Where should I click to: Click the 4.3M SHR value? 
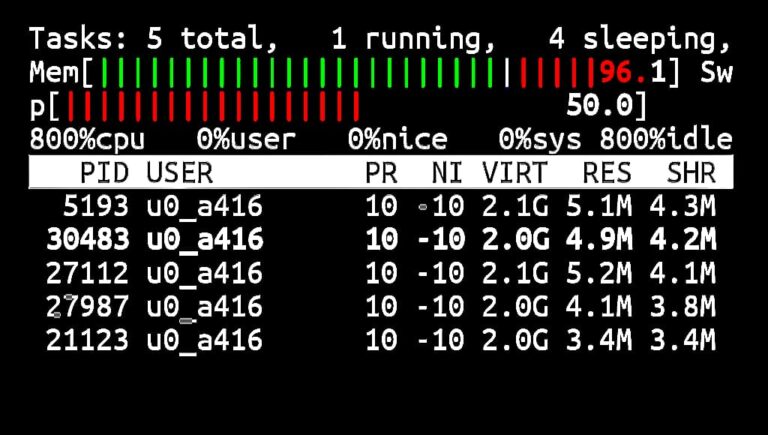(683, 206)
